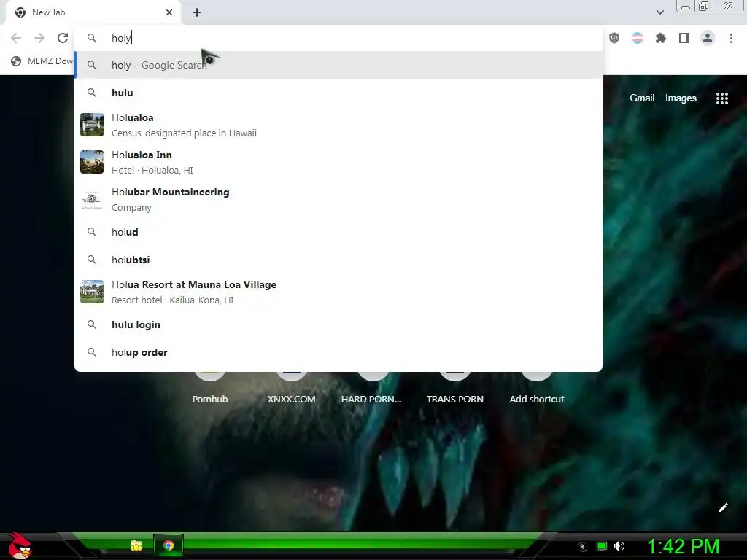Reload the current page

[x=63, y=38]
